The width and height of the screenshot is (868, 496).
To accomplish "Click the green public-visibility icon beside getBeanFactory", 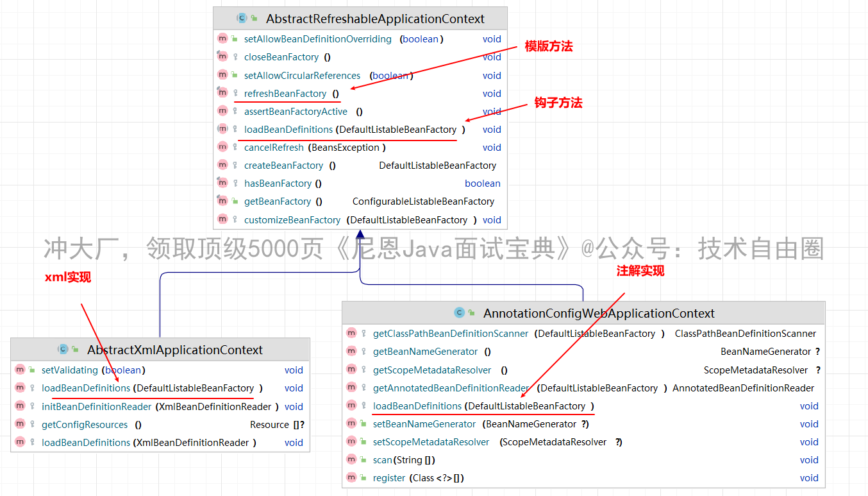I will [x=235, y=201].
